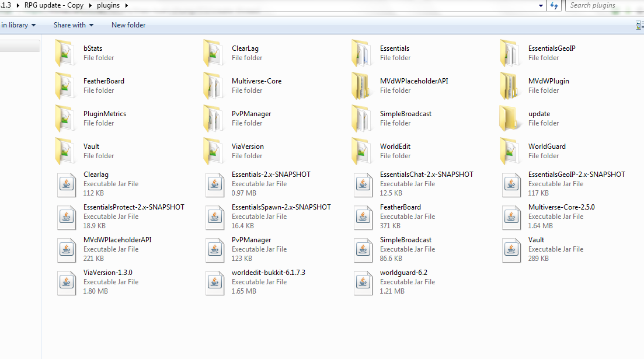Select the WorldGuard folder icon
The image size is (644, 359).
point(510,151)
